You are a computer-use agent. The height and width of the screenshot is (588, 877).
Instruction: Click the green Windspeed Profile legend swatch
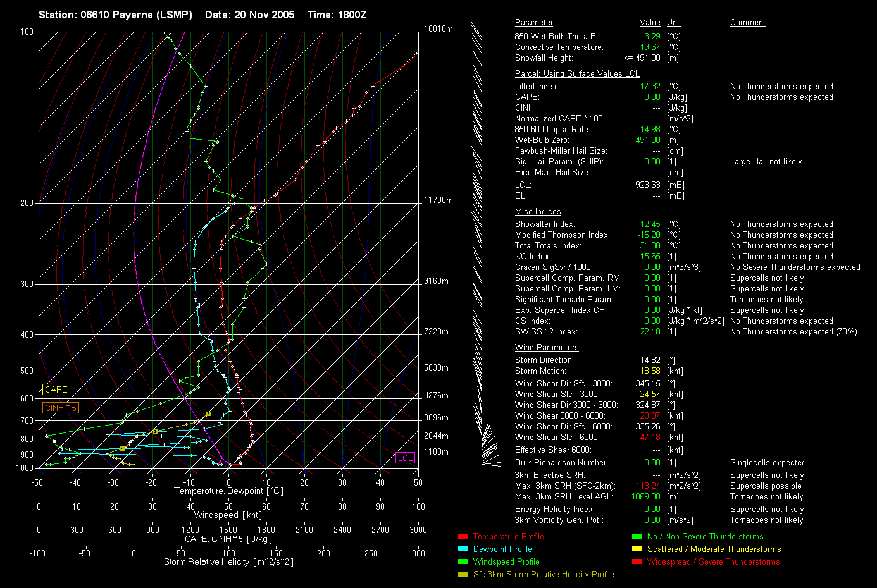click(x=463, y=561)
